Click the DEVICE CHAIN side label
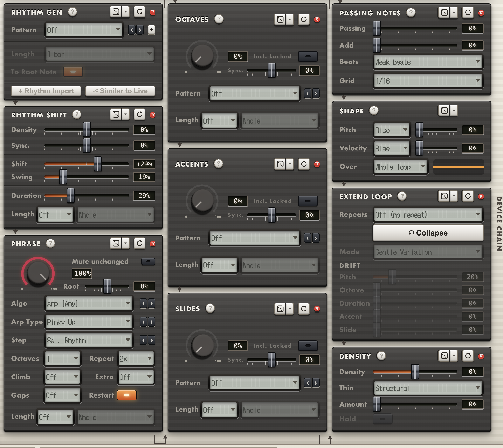Image resolution: width=503 pixels, height=448 pixels. (499, 224)
